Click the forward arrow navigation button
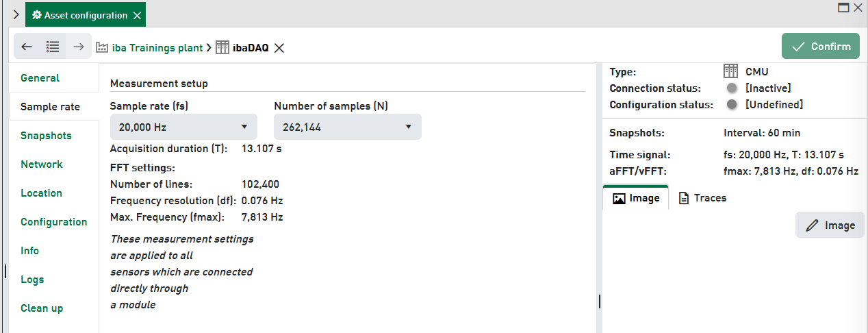This screenshot has width=868, height=333. pyautogui.click(x=79, y=47)
